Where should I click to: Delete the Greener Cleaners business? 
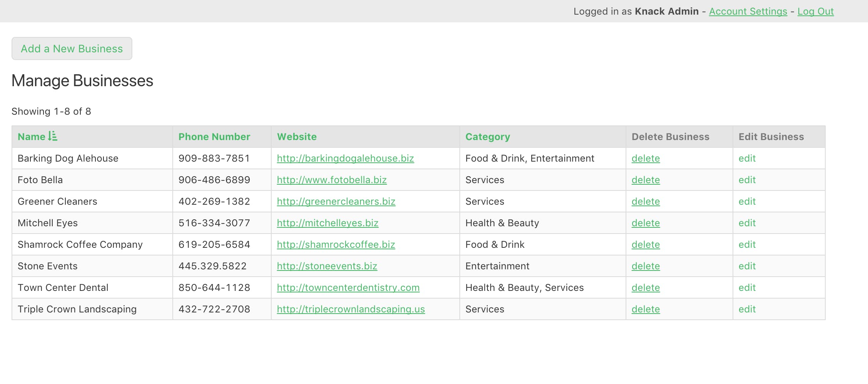[x=645, y=201]
